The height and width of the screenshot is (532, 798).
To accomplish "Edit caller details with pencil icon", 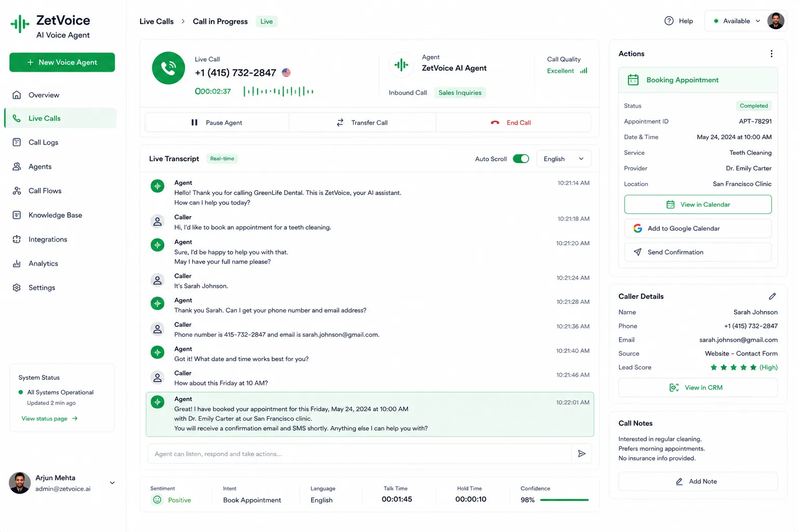I will point(773,296).
